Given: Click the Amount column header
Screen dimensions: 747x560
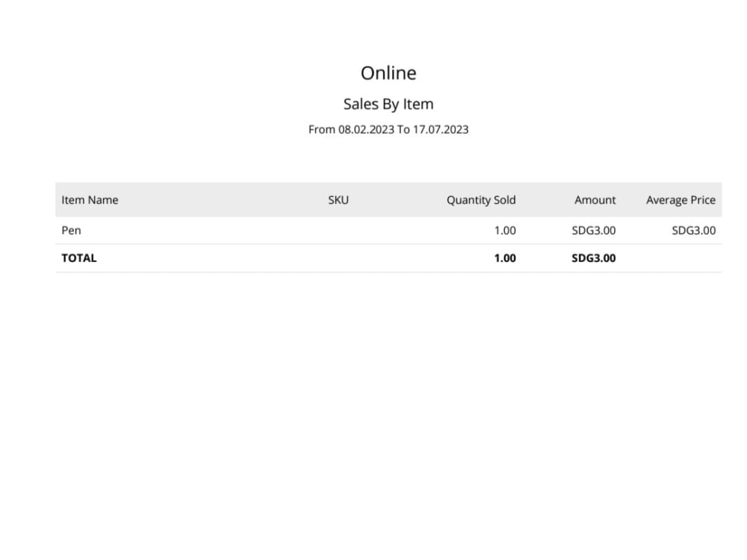Looking at the screenshot, I should click(x=595, y=200).
